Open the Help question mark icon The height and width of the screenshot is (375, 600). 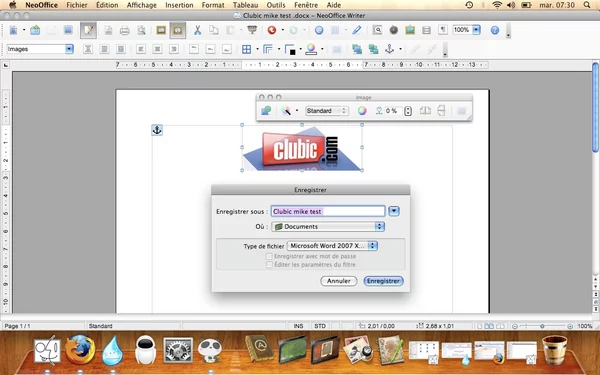(x=495, y=30)
